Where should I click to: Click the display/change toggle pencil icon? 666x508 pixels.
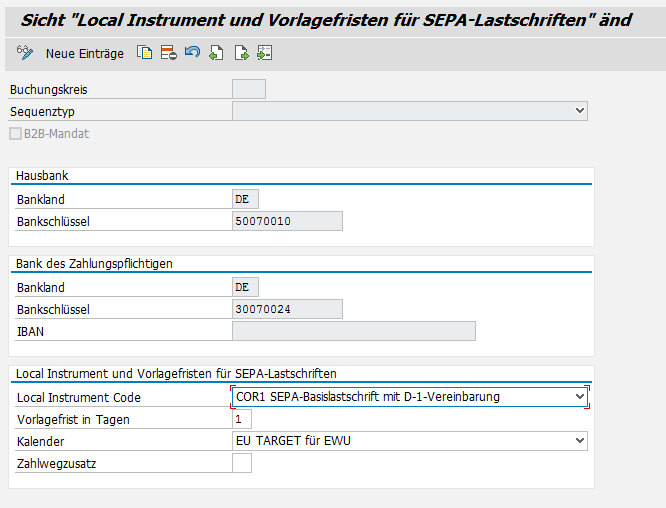[x=26, y=53]
